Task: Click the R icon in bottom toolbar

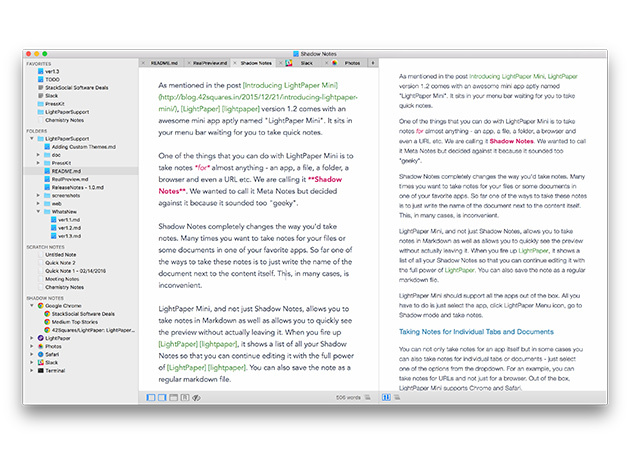Action: [x=185, y=397]
